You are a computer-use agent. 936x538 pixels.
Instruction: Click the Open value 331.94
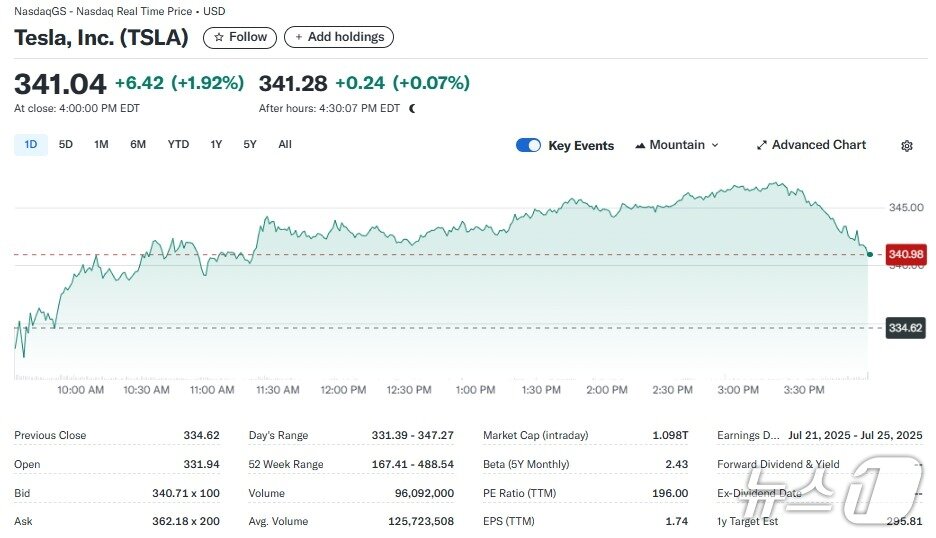click(201, 464)
